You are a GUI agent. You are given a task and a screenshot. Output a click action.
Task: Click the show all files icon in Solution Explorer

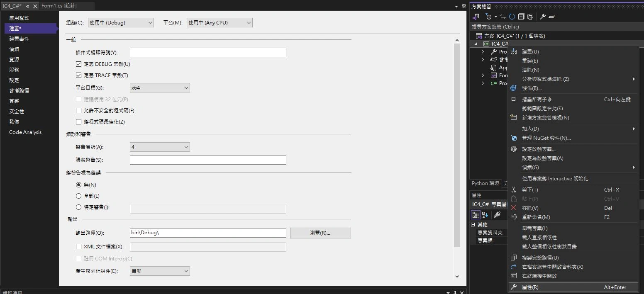(530, 17)
